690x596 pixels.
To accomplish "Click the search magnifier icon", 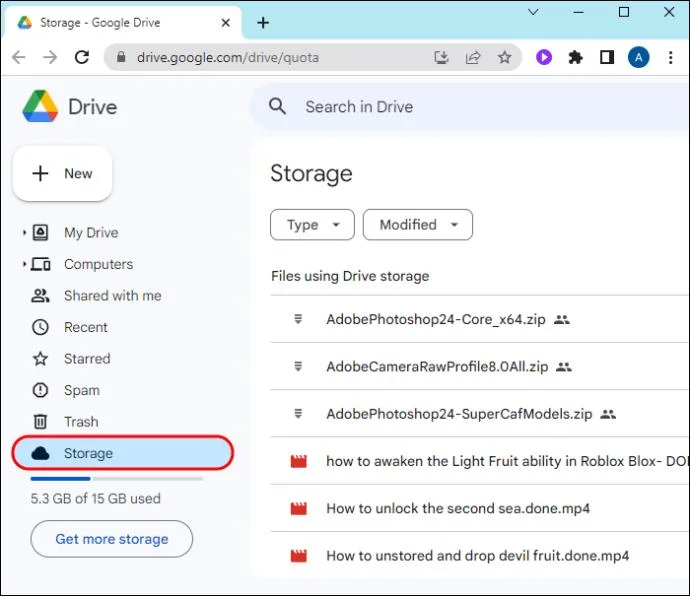I will coord(277,106).
